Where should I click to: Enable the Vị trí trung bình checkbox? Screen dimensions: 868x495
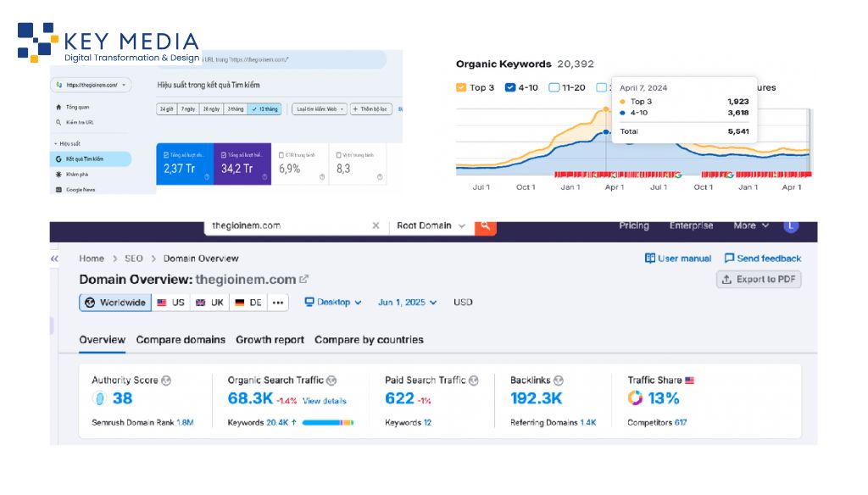[339, 155]
